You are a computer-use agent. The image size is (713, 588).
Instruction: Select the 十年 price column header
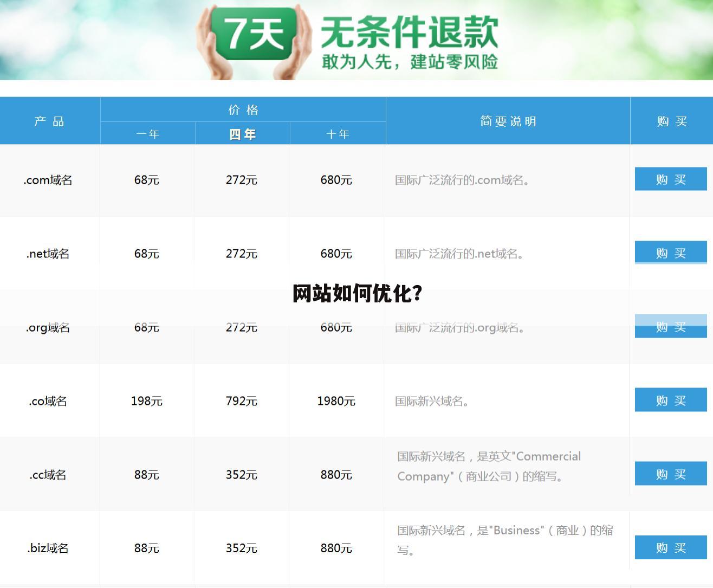[337, 133]
